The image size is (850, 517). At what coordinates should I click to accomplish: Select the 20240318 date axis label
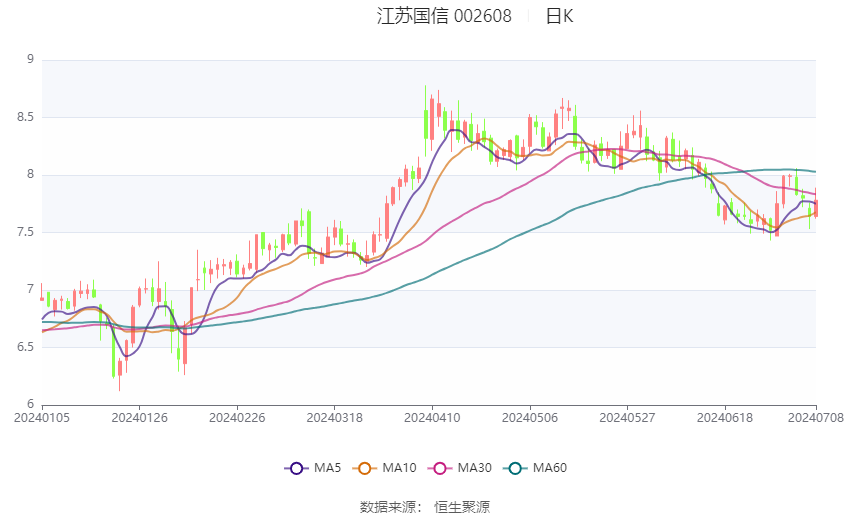coord(334,418)
